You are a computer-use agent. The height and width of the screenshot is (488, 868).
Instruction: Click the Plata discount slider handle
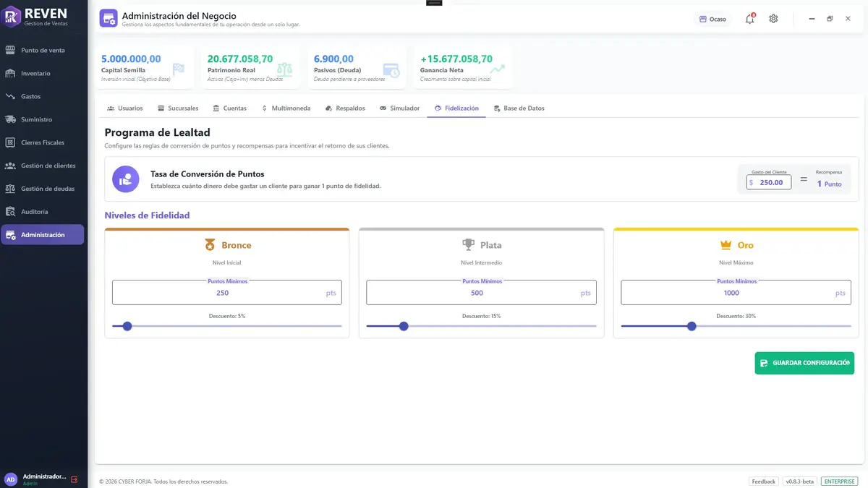[x=404, y=326]
